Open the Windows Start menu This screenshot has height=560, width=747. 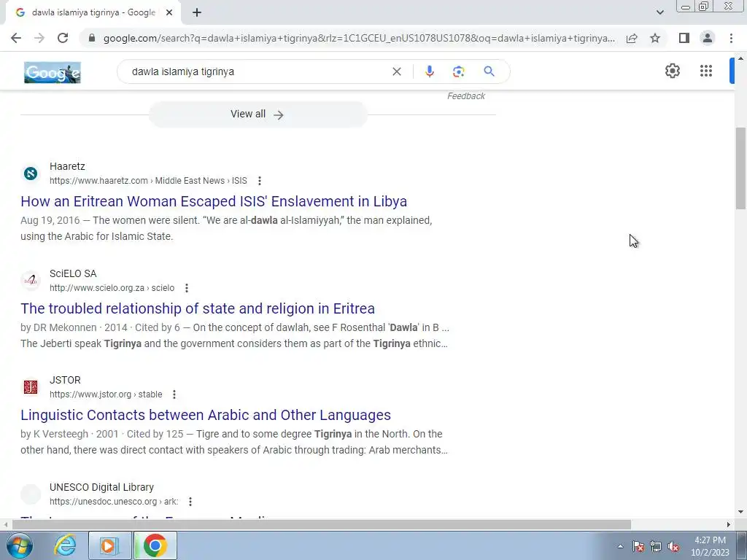(x=20, y=545)
